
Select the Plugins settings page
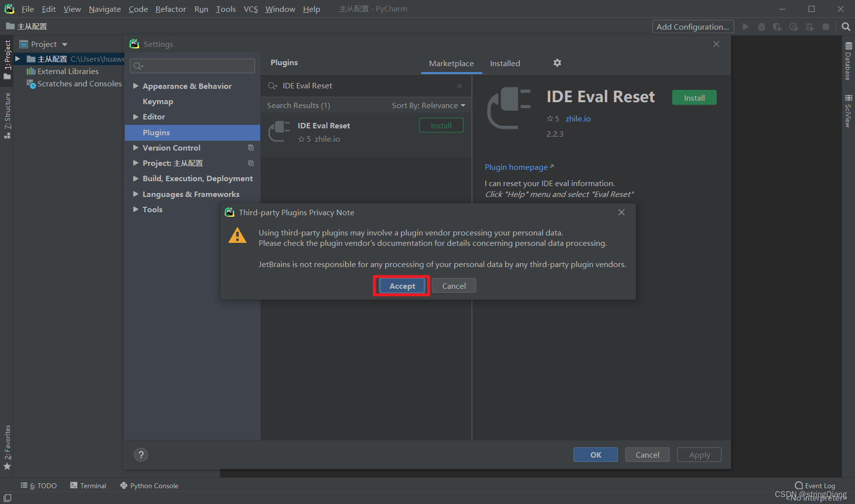pyautogui.click(x=193, y=132)
